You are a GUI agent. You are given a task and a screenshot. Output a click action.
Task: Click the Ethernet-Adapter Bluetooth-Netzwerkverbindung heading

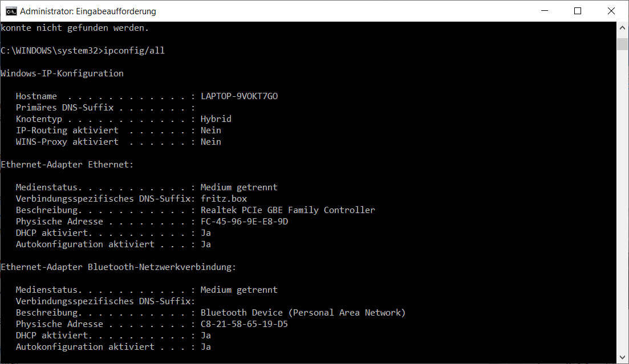tap(118, 267)
